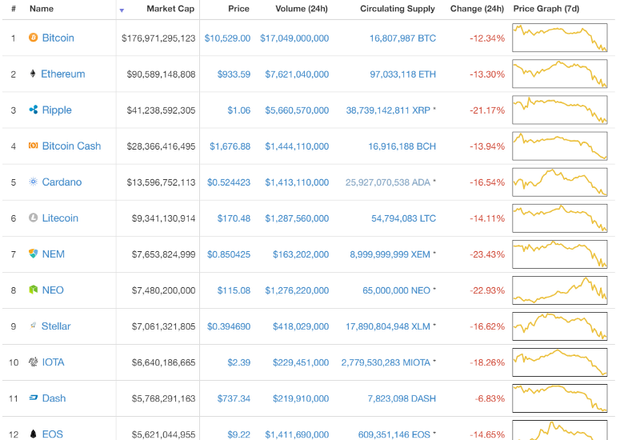
Task: Select Ripple change value -21.17%
Action: [487, 110]
